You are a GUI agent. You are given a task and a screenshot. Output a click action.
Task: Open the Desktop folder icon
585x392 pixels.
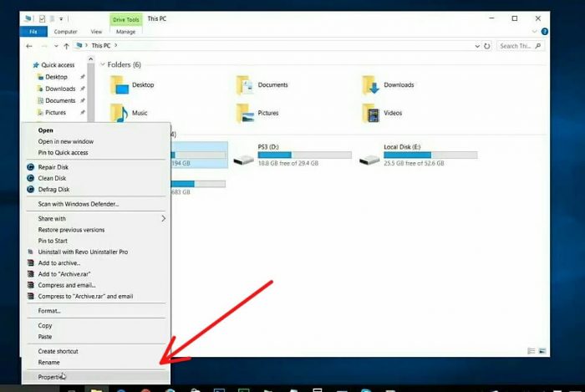(x=120, y=85)
